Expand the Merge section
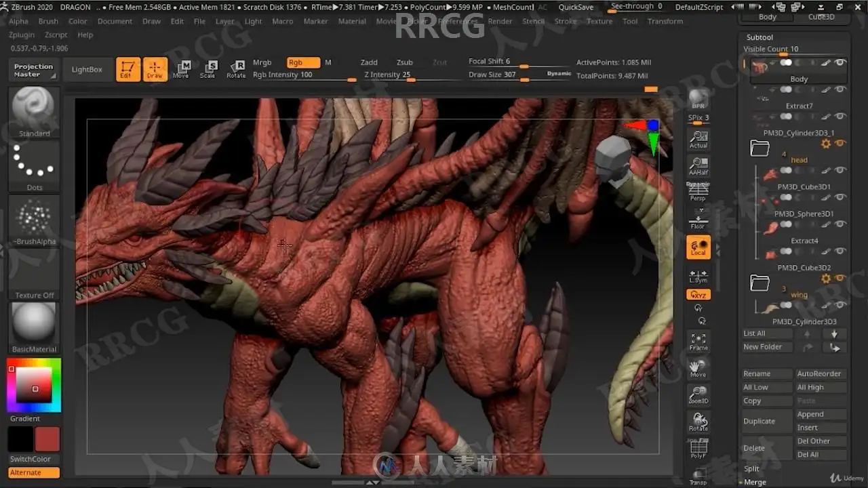Viewport: 868px width, 488px height. coord(755,482)
